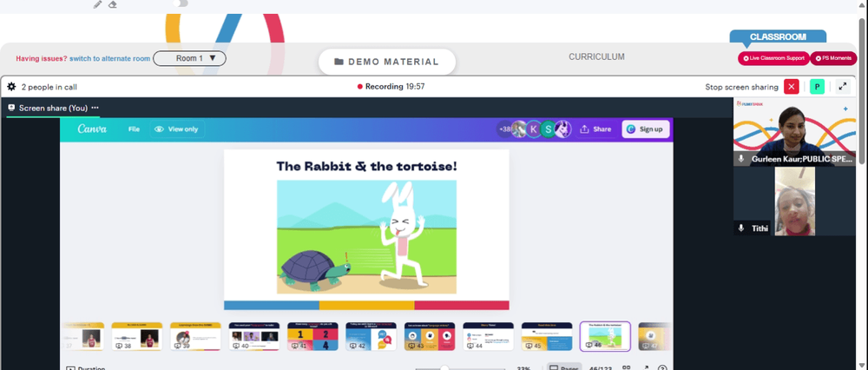Select slide thumbnail 45
Viewport: 868px width, 370px height.
point(547,336)
